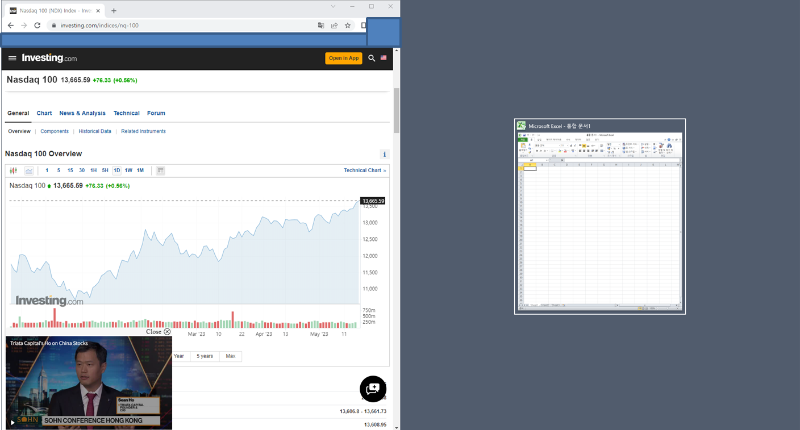Open the floating chat bubble button
Image resolution: width=800 pixels, height=430 pixels.
point(373,389)
